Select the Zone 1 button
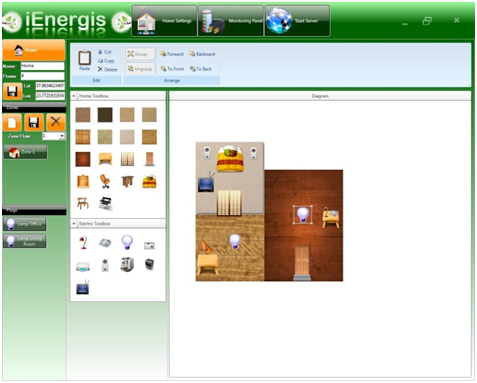 click(x=25, y=152)
